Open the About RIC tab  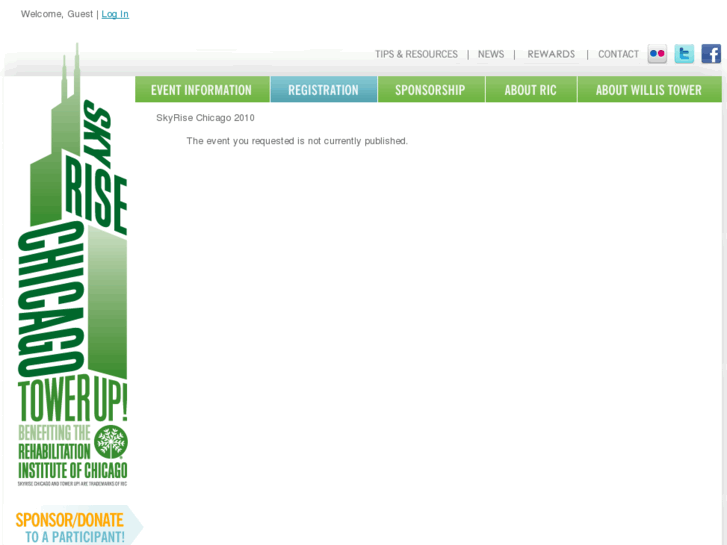coord(531,90)
